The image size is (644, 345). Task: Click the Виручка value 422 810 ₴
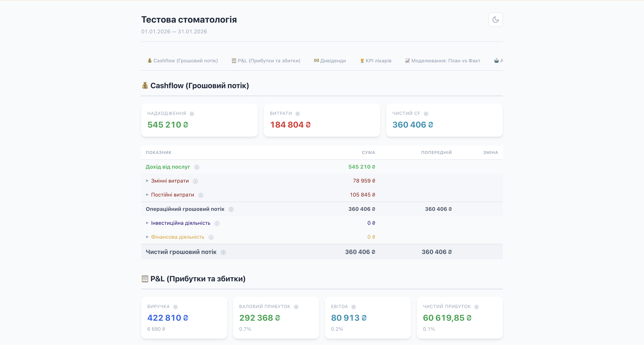coord(168,318)
